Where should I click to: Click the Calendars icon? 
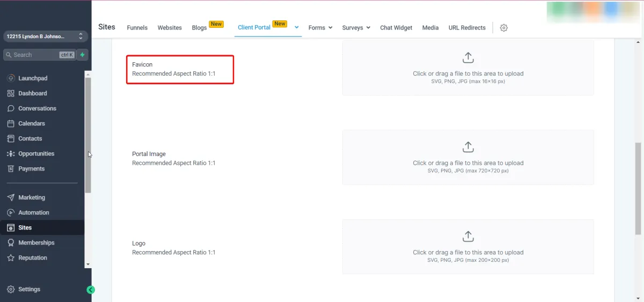tap(11, 123)
